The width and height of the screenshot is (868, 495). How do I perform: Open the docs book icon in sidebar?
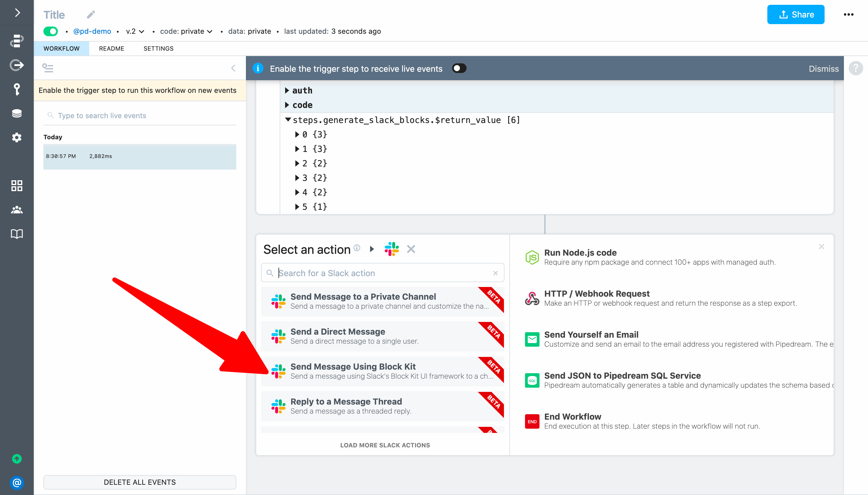pos(17,234)
